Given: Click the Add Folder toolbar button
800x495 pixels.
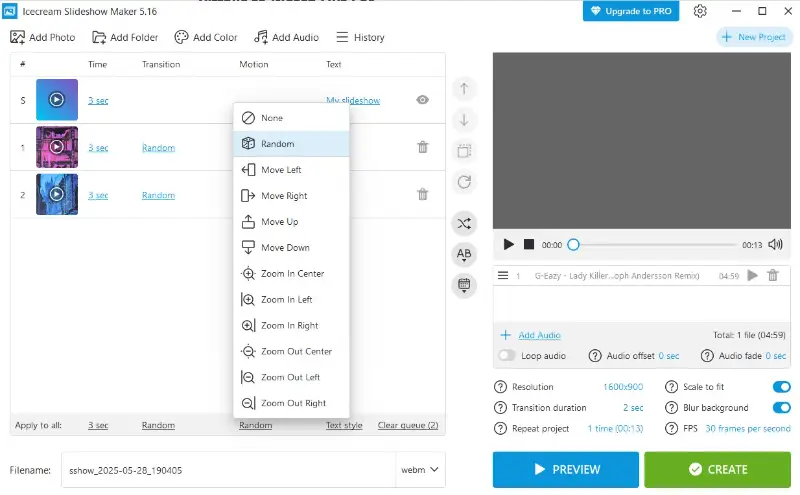Looking at the screenshot, I should tap(125, 37).
